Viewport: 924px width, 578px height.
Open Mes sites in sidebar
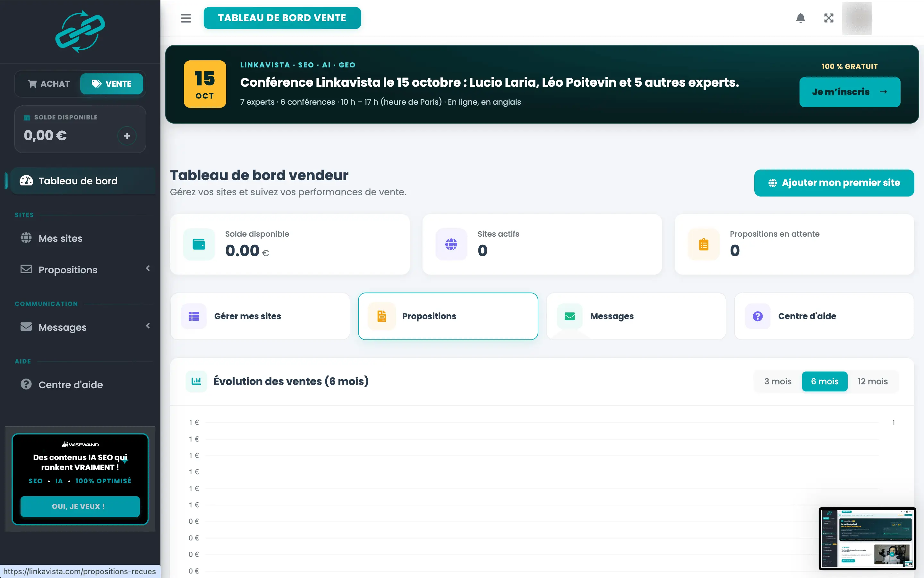point(81,238)
